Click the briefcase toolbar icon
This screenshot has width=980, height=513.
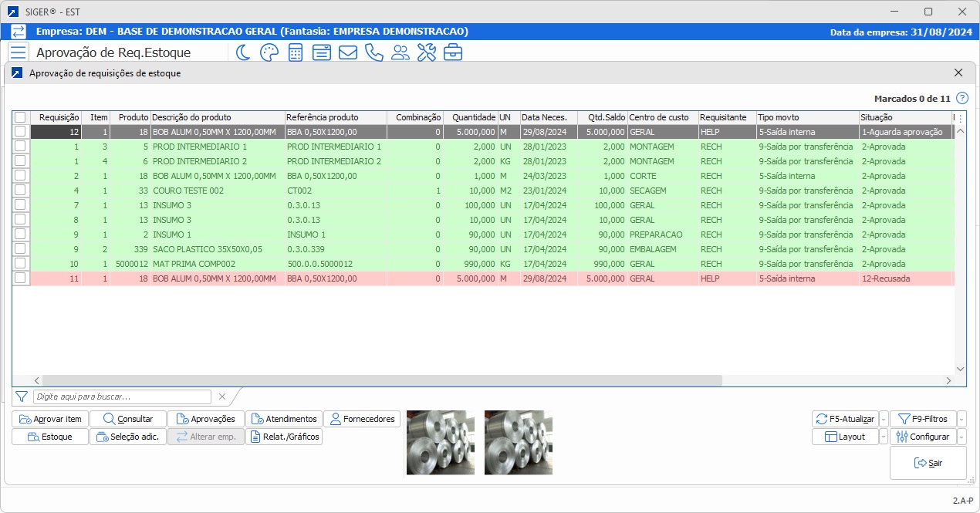point(453,52)
